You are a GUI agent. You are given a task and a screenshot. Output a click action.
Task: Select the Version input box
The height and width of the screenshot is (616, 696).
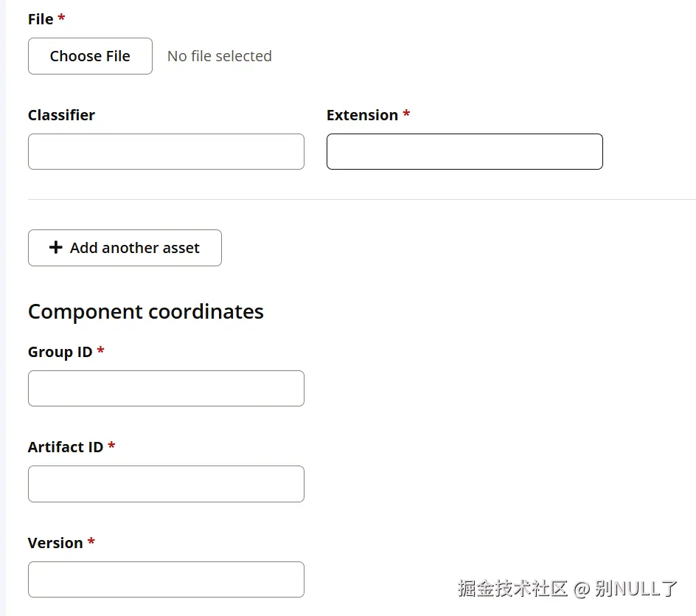tap(166, 579)
